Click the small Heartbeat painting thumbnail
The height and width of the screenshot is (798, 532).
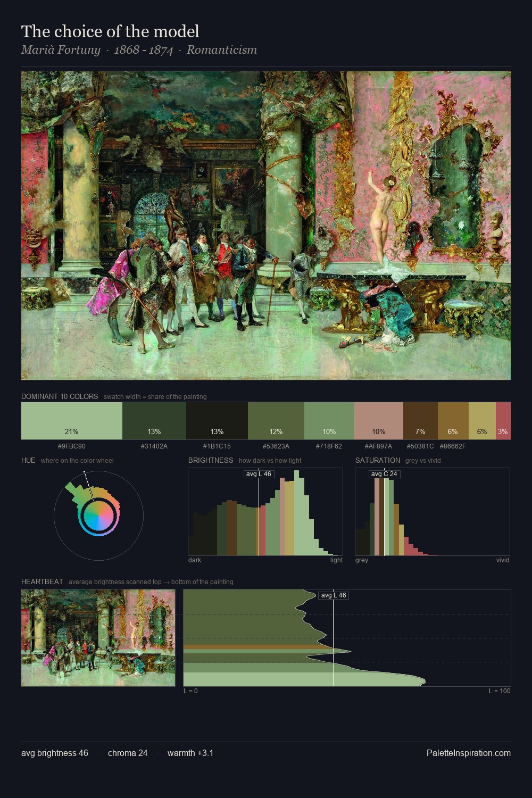98,638
